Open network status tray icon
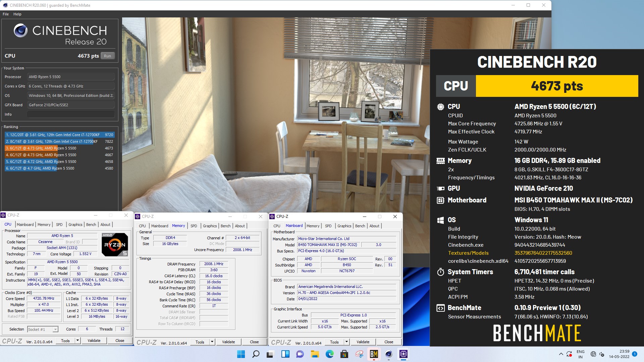 (x=593, y=354)
